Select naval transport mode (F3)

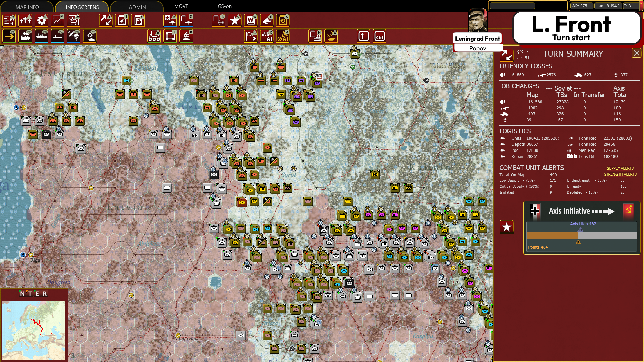pyautogui.click(x=42, y=36)
